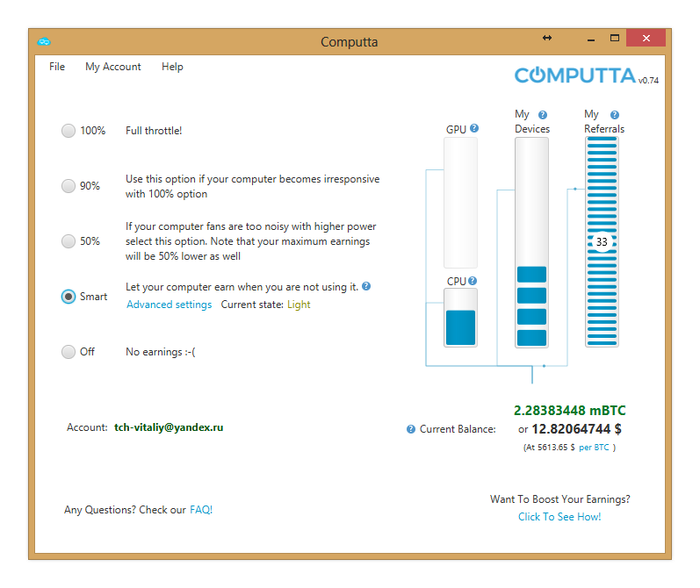Click the COMPUTTA logo
This screenshot has height=588, width=700.
[x=575, y=75]
